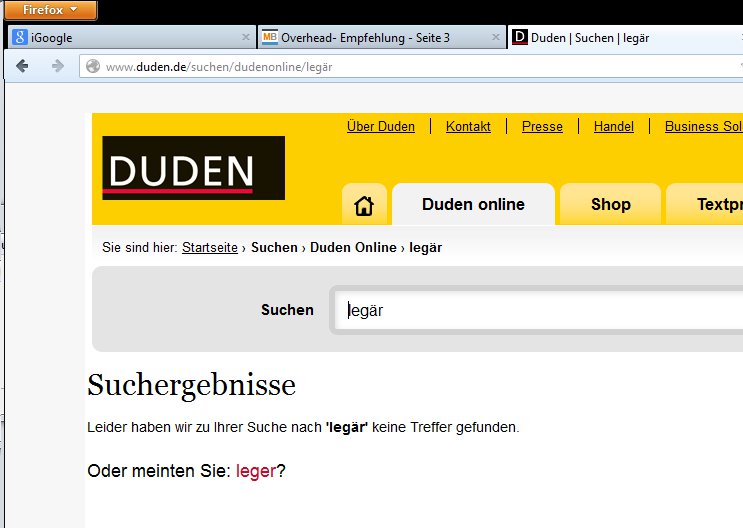Go back with the browser back arrow
Viewport: 743px width, 528px height.
pos(22,66)
